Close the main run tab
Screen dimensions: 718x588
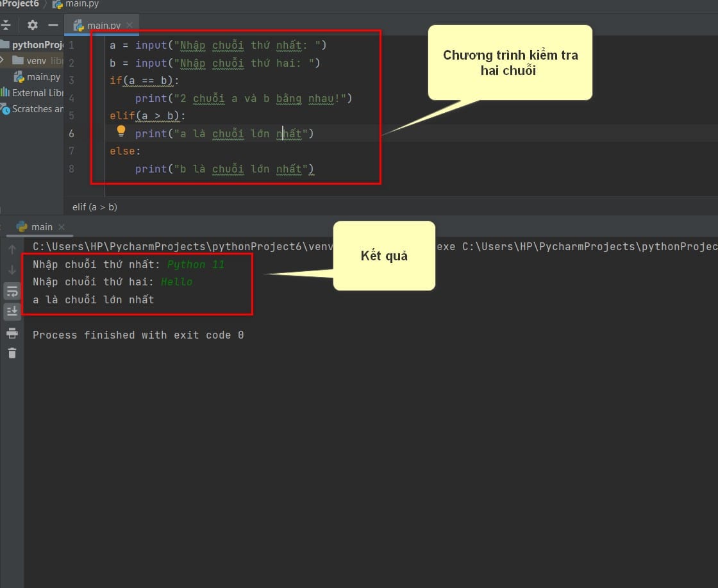62,227
